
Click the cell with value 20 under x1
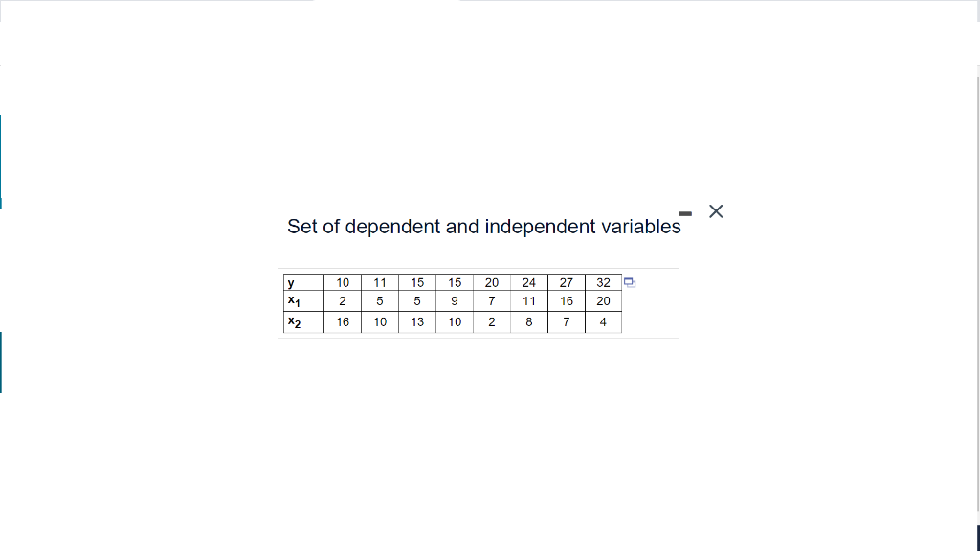pyautogui.click(x=603, y=301)
